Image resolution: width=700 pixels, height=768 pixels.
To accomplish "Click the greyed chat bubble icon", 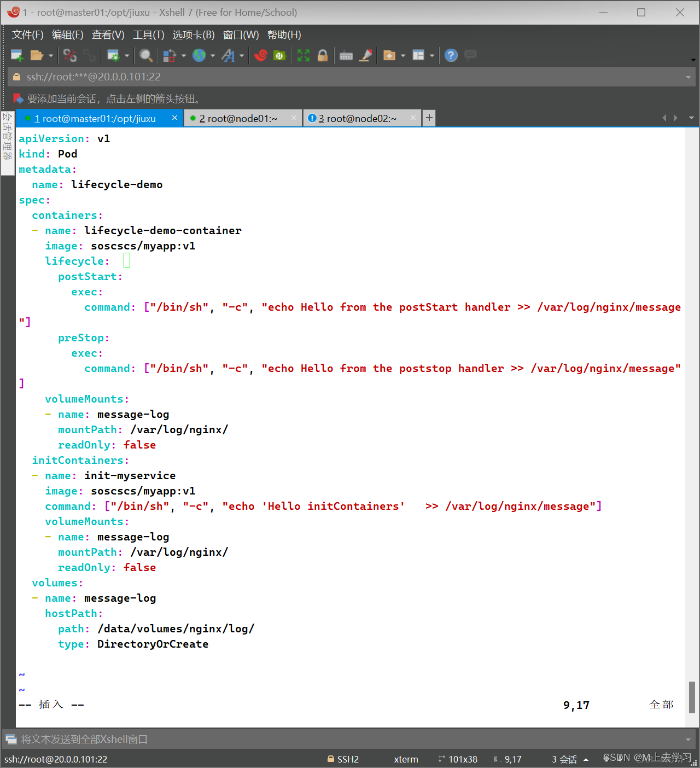I will [470, 55].
